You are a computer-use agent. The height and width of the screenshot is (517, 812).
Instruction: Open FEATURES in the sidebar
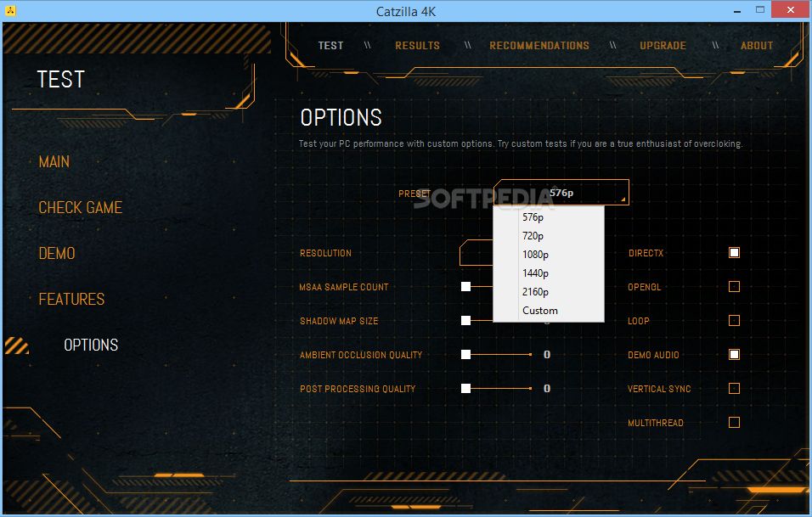71,299
